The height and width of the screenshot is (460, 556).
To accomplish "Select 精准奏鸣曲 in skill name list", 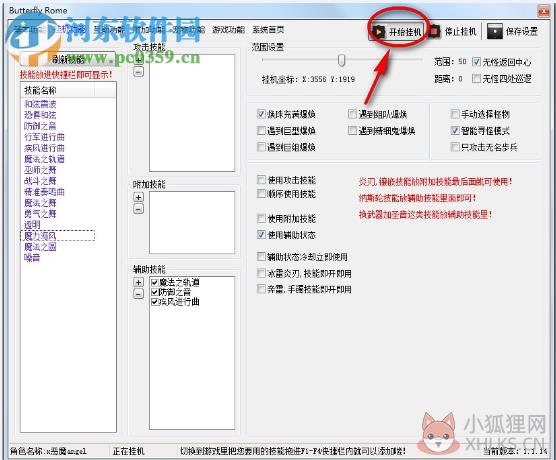I will pyautogui.click(x=44, y=192).
